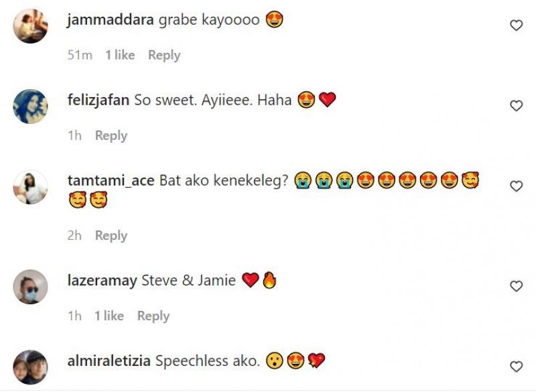Heart lazeramay's Steve & Jamie comment
The height and width of the screenshot is (392, 536).
516,285
